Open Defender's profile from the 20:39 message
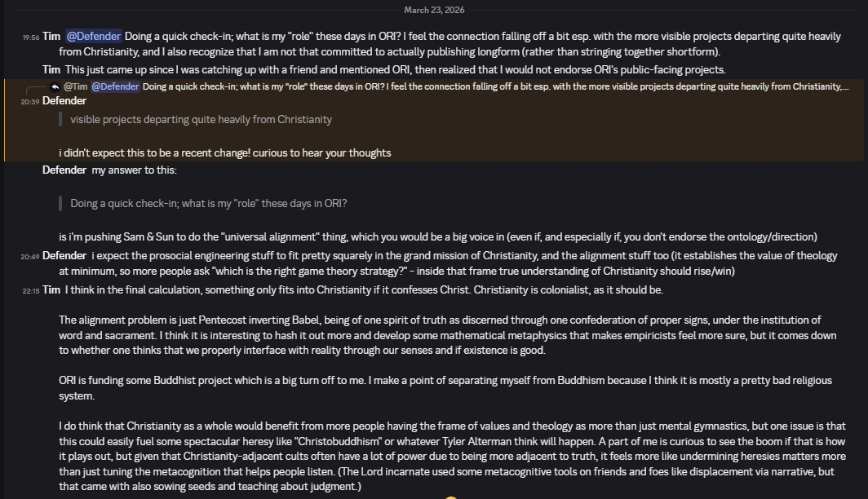Image resolution: width=868 pixels, height=499 pixels. pyautogui.click(x=64, y=100)
